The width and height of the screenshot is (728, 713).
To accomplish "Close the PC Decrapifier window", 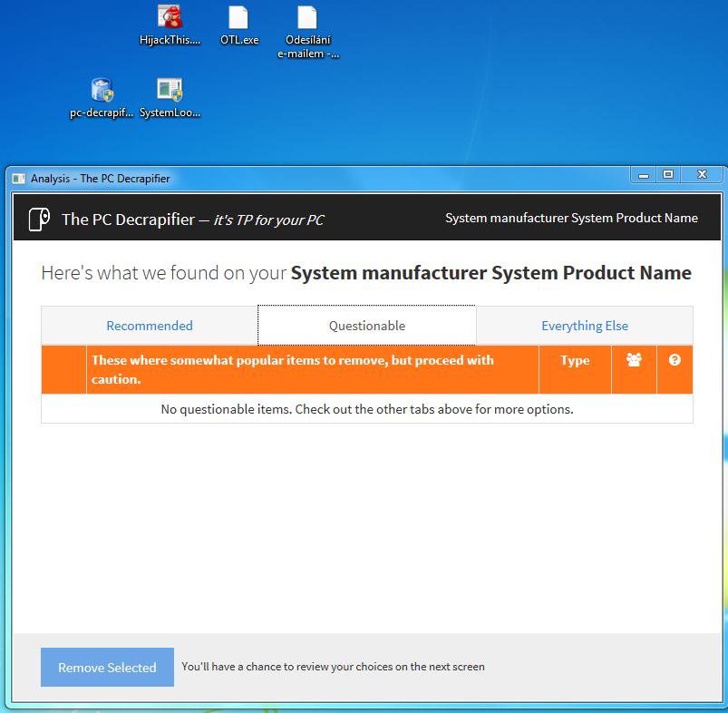I will (702, 175).
